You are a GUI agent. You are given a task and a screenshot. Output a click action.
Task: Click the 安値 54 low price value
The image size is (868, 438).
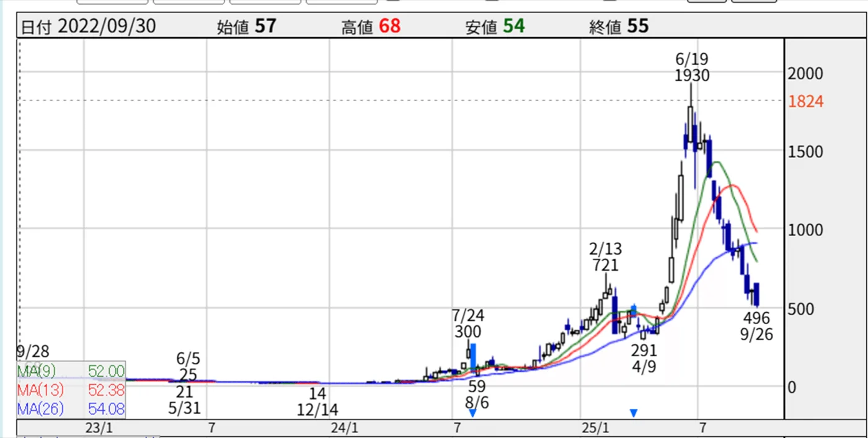(495, 27)
